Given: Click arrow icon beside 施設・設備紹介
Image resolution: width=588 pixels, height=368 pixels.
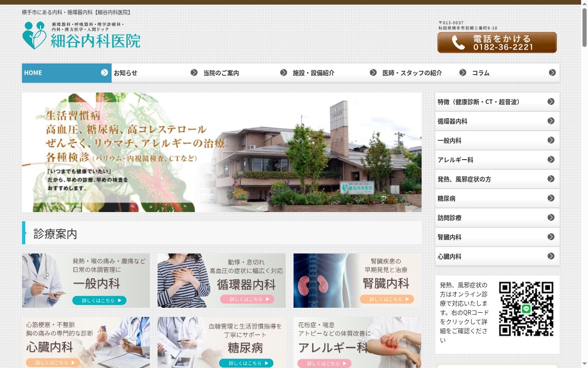Looking at the screenshot, I should coord(373,73).
